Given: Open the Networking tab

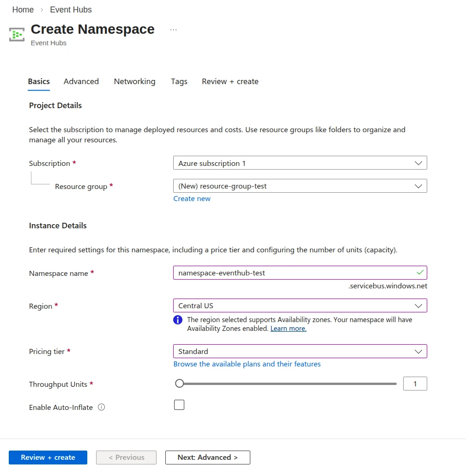Looking at the screenshot, I should pos(134,81).
